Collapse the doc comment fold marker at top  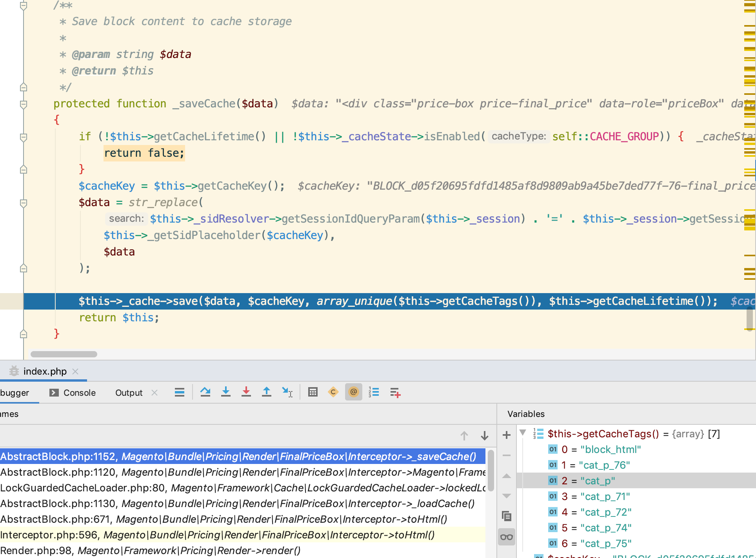[24, 5]
